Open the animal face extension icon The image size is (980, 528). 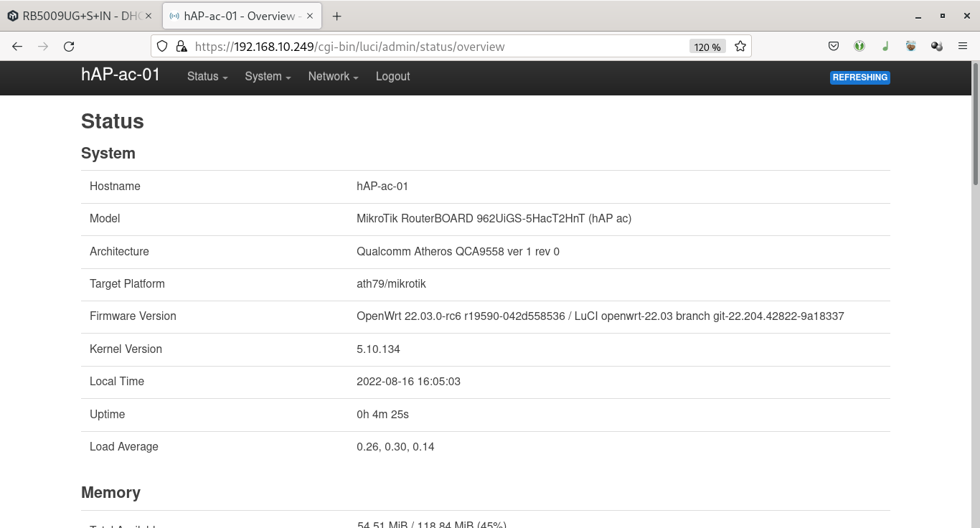click(911, 47)
